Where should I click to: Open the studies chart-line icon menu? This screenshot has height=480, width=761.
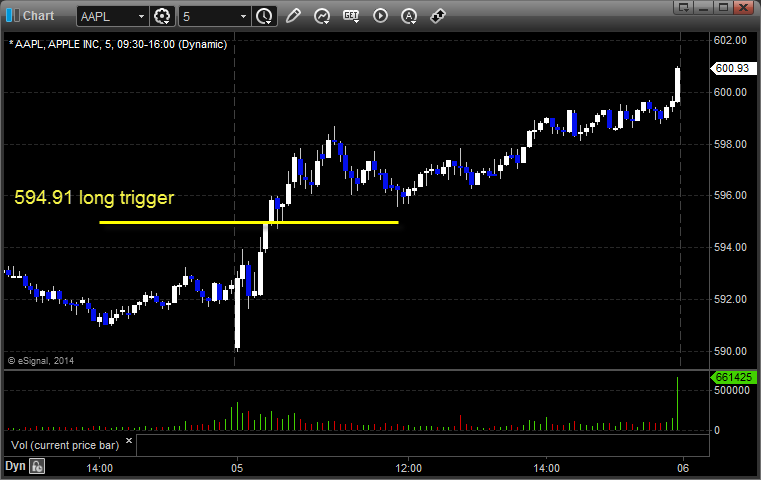[x=322, y=16]
